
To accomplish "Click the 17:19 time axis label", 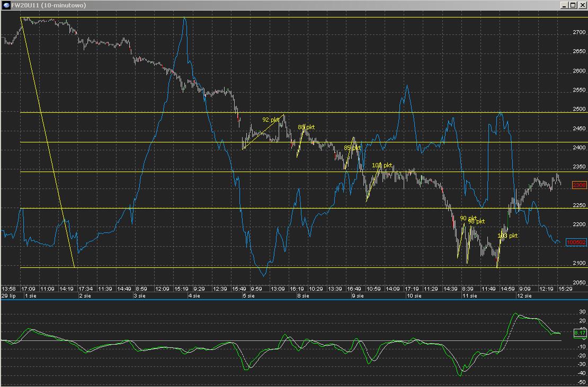I will [412, 289].
